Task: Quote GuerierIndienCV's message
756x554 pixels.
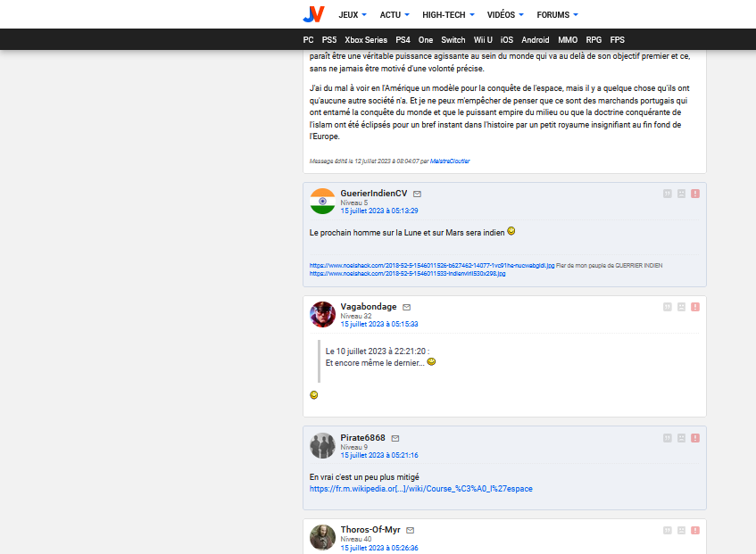Action: pyautogui.click(x=668, y=194)
